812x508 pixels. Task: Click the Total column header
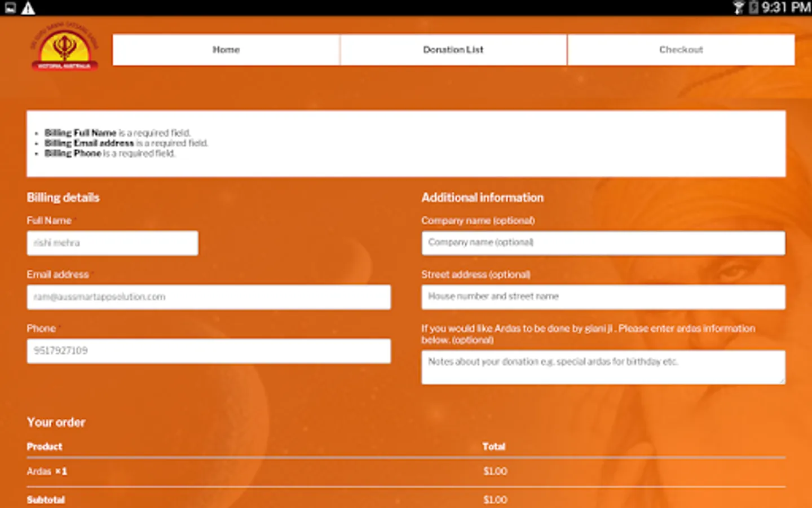click(494, 446)
